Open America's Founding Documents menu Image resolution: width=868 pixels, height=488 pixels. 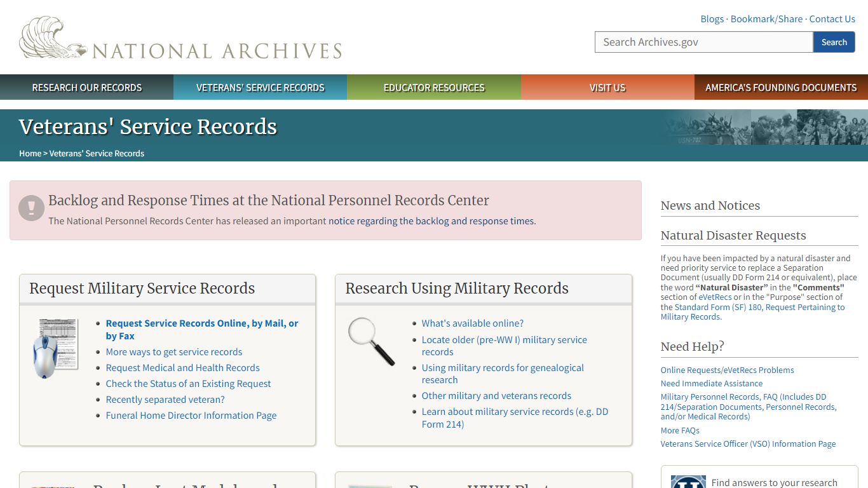[x=781, y=88]
